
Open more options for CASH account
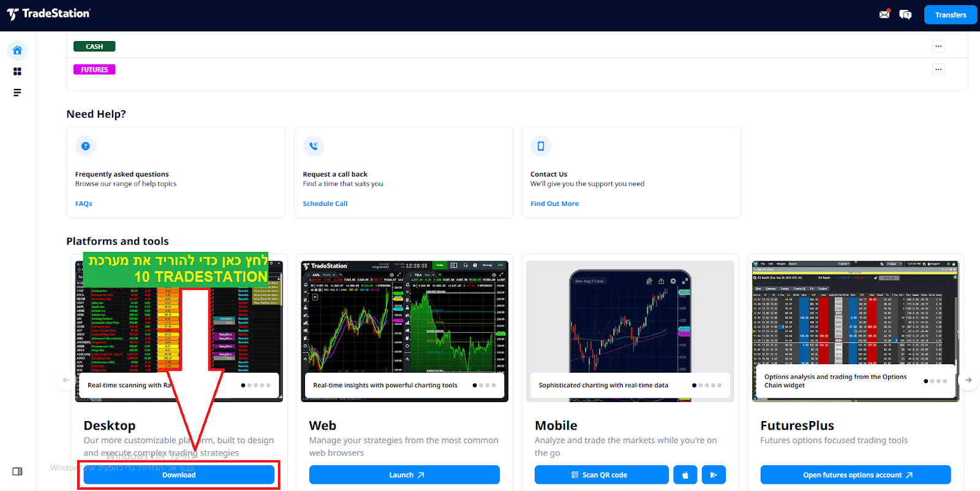pyautogui.click(x=938, y=46)
